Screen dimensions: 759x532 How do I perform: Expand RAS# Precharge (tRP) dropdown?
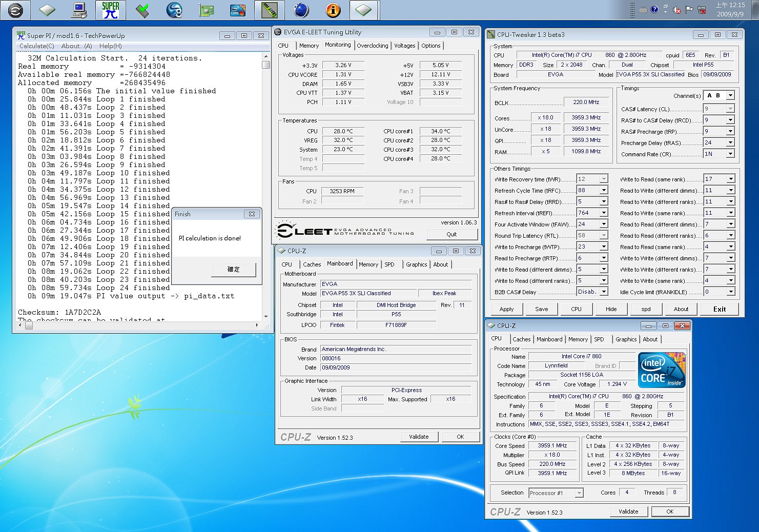[x=730, y=131]
